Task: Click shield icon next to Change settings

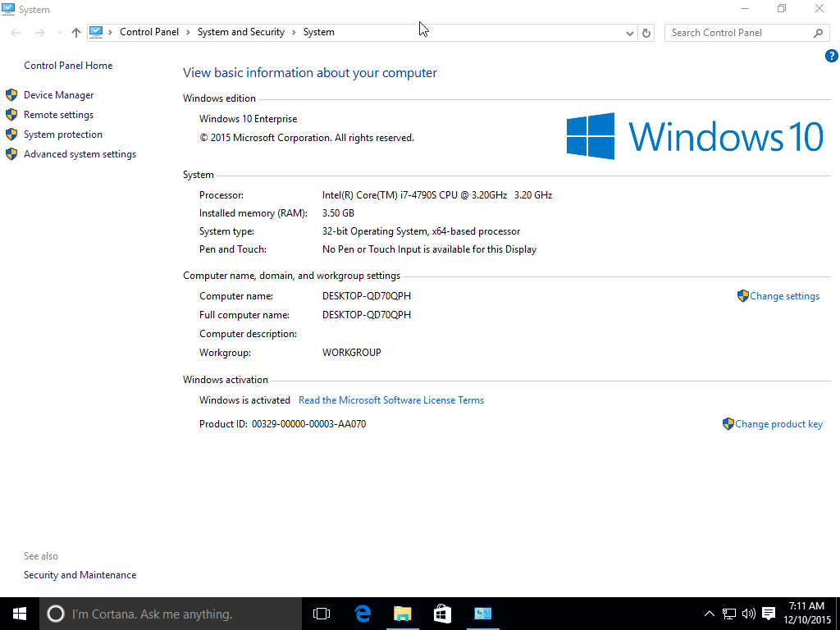Action: [742, 295]
